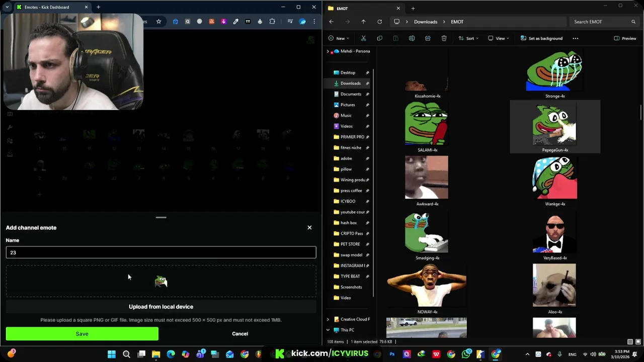
Task: Open Documents in the navigation pane
Action: pos(351,94)
